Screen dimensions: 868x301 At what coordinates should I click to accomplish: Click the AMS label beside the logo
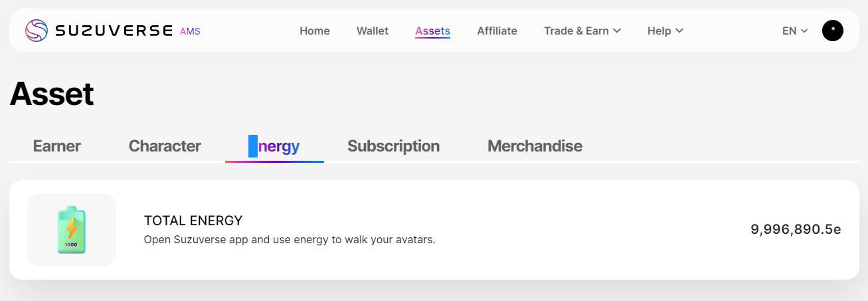[190, 31]
